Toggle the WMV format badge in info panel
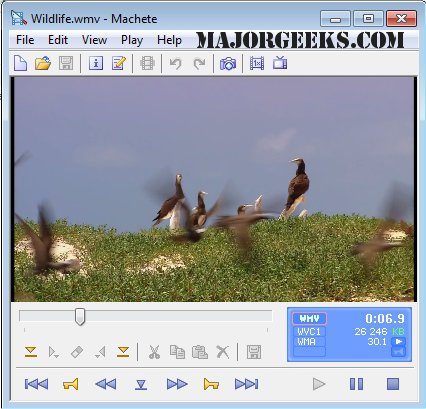The image size is (426, 409). coord(309,318)
